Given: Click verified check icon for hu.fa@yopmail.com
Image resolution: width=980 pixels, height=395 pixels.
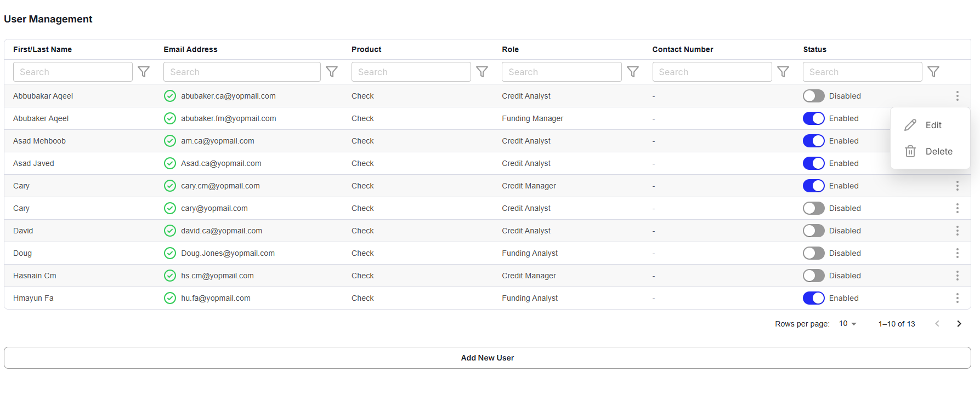Looking at the screenshot, I should (170, 298).
